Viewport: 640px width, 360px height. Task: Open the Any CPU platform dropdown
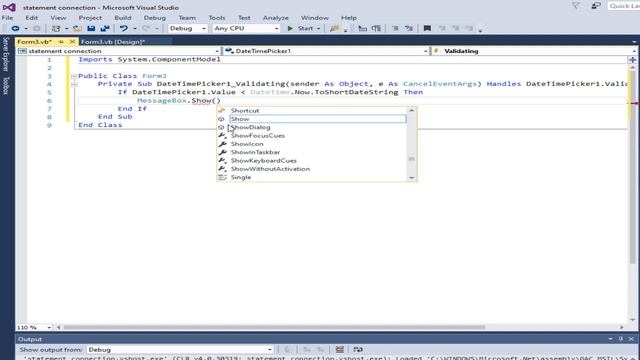coord(246,29)
